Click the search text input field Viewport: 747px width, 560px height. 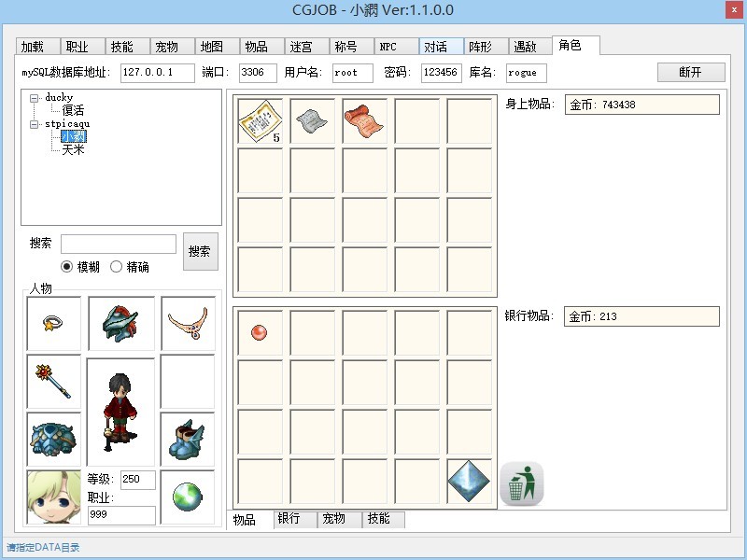tap(119, 245)
